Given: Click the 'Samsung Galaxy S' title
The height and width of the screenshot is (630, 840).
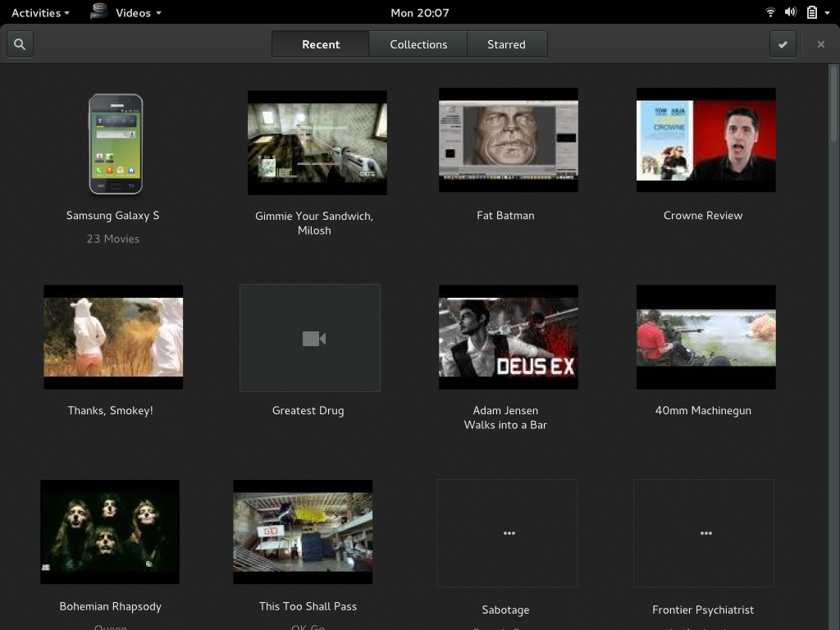Looking at the screenshot, I should coord(113,216).
